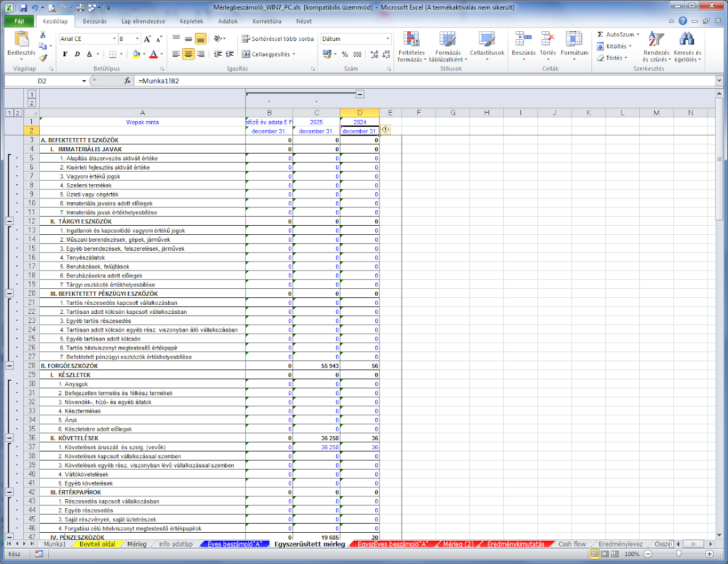Collapse outline group at row 12
728x564 pixels.
pos(9,221)
